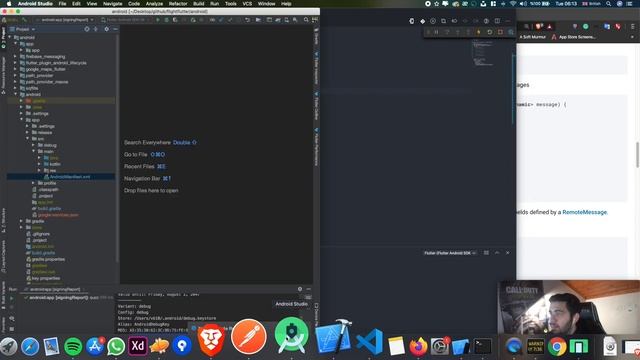Open the Flutter Android SDK dropdown in VS Code
This screenshot has height=360, width=640.
click(450, 253)
